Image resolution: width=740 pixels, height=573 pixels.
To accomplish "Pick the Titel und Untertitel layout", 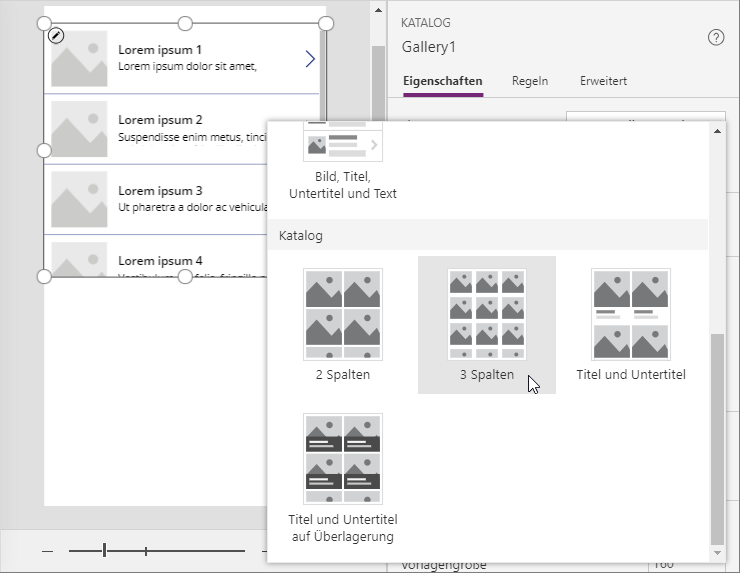I will click(x=630, y=314).
